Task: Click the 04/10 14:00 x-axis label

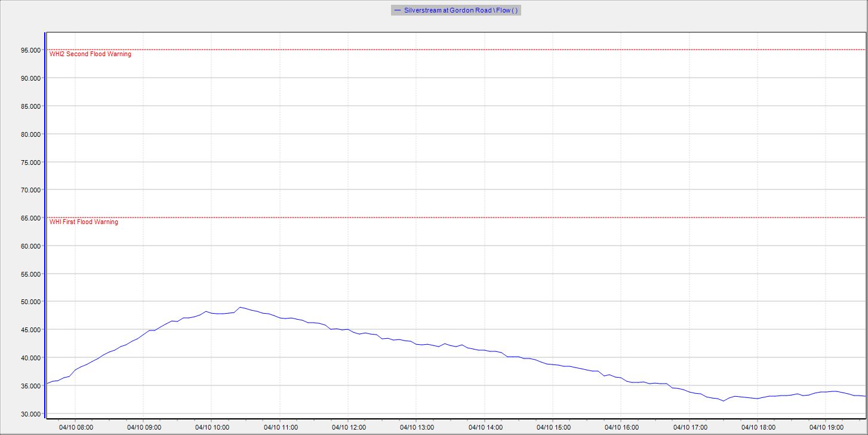Action: click(x=485, y=428)
